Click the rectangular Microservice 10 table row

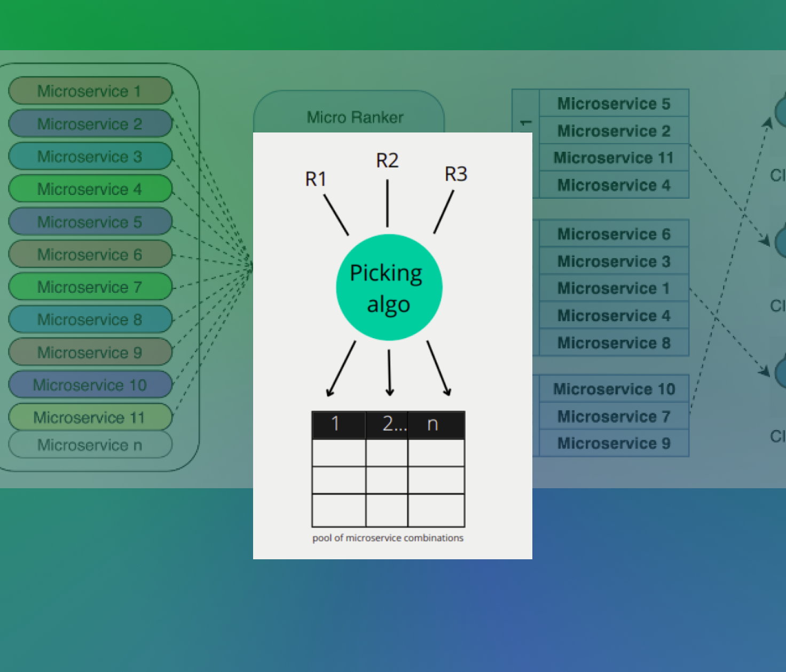click(614, 388)
